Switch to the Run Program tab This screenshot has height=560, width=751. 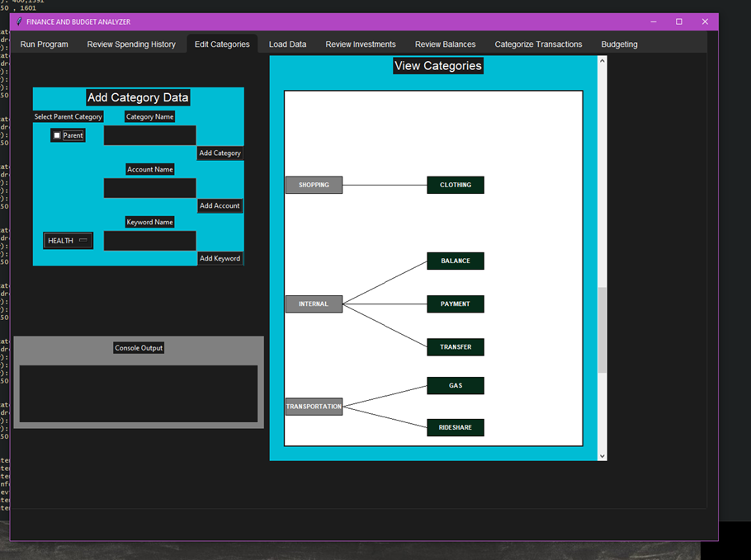coord(45,45)
